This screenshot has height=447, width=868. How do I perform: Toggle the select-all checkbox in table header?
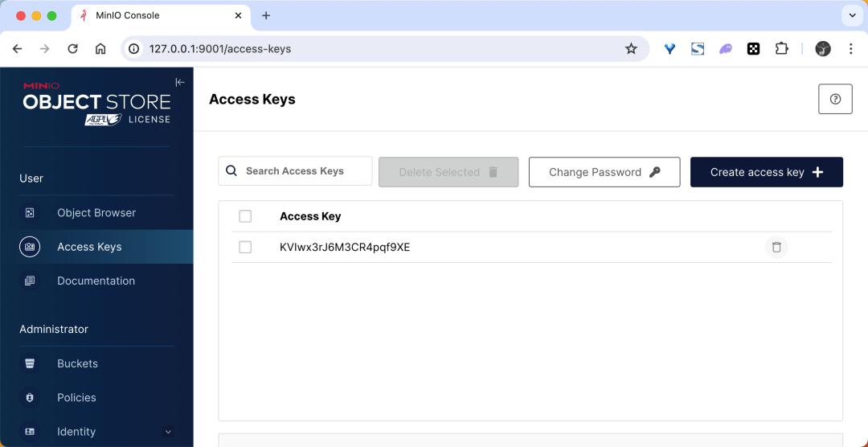[x=245, y=216]
